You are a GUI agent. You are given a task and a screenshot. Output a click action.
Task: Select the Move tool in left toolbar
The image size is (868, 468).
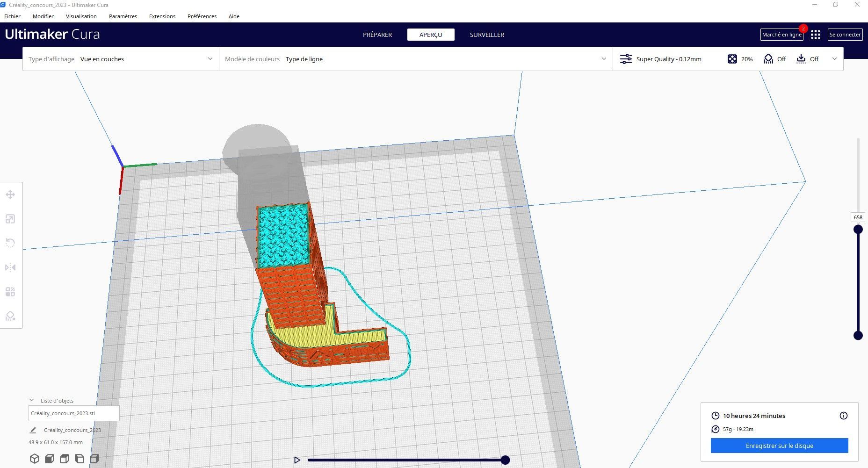(x=10, y=194)
